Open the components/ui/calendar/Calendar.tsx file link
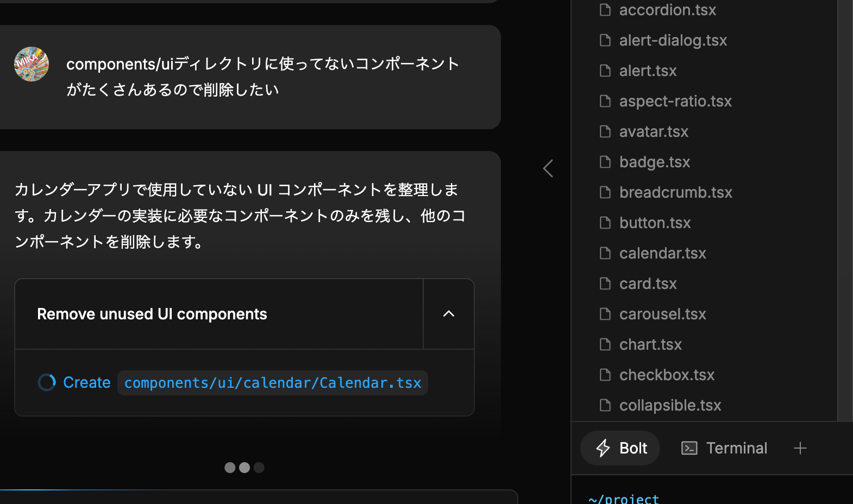This screenshot has width=853, height=504. pos(273,383)
